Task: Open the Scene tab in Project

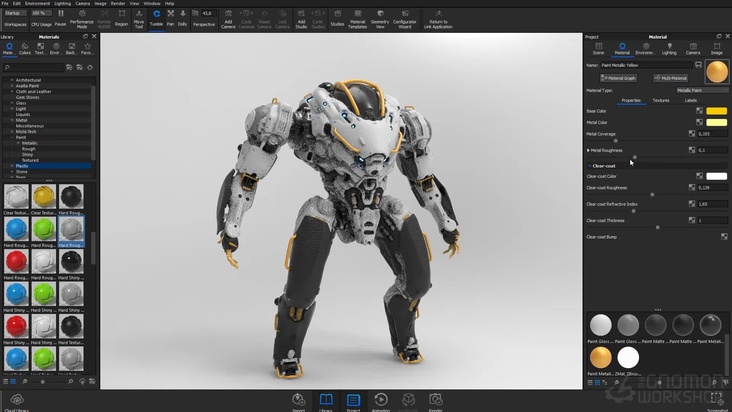Action: click(598, 49)
